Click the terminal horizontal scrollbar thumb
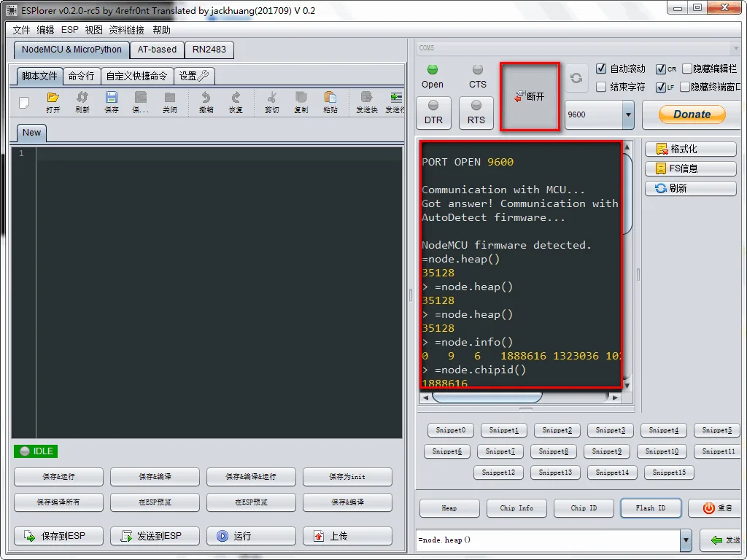 [487, 397]
